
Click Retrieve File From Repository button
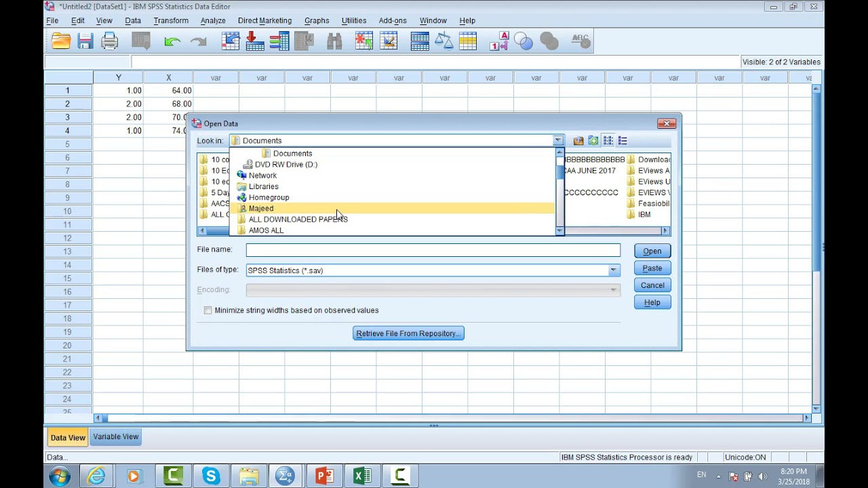click(408, 333)
